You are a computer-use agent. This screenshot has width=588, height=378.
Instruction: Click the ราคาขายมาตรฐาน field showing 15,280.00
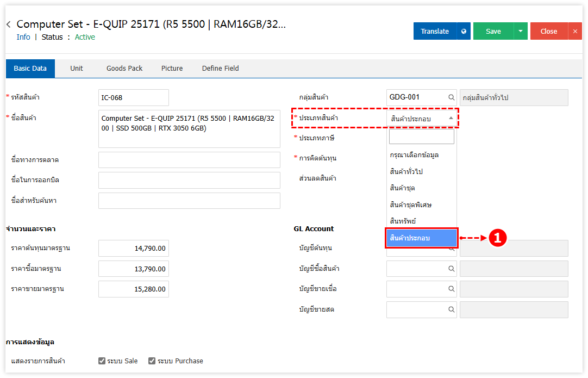point(134,289)
